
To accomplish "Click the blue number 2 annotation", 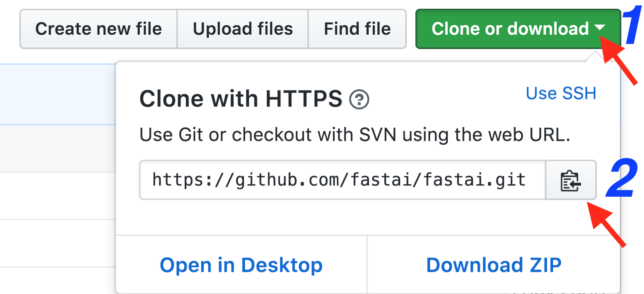I will (x=622, y=178).
